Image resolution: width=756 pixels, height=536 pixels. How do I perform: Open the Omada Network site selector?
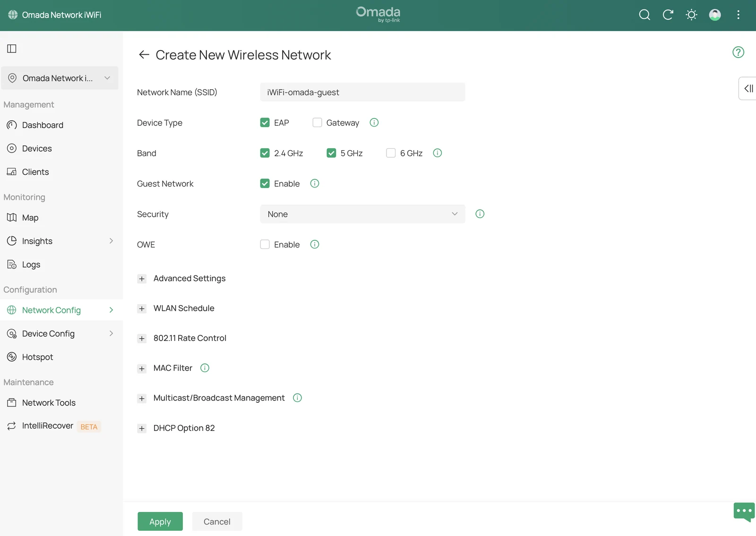[x=60, y=78]
